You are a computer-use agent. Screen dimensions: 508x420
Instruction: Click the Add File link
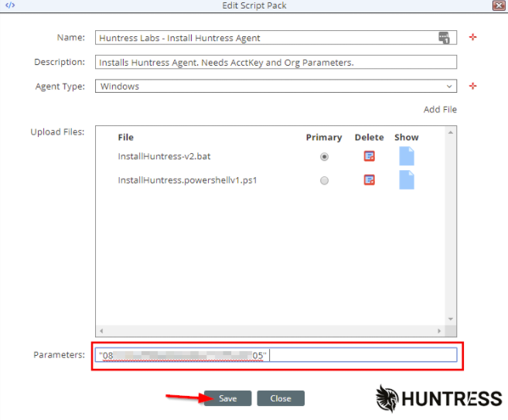(440, 110)
